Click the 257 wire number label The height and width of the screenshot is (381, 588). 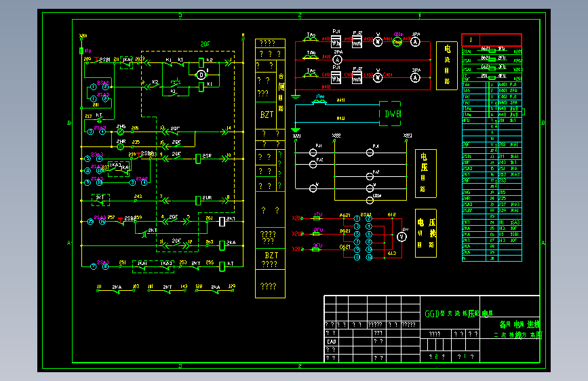coord(111,217)
